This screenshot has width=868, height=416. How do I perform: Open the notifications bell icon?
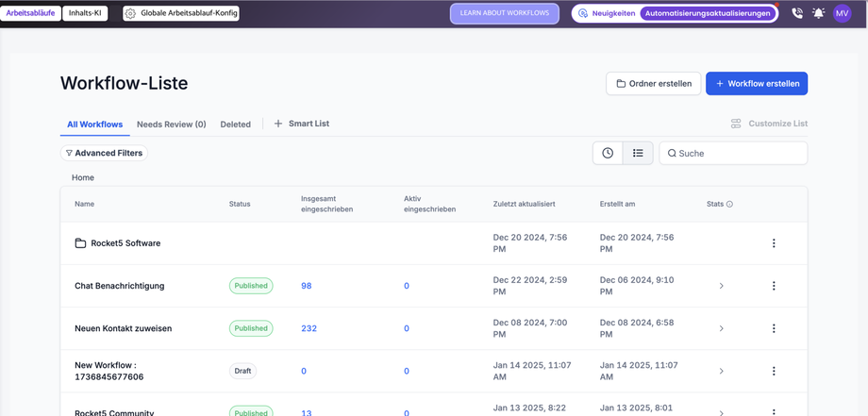point(819,13)
